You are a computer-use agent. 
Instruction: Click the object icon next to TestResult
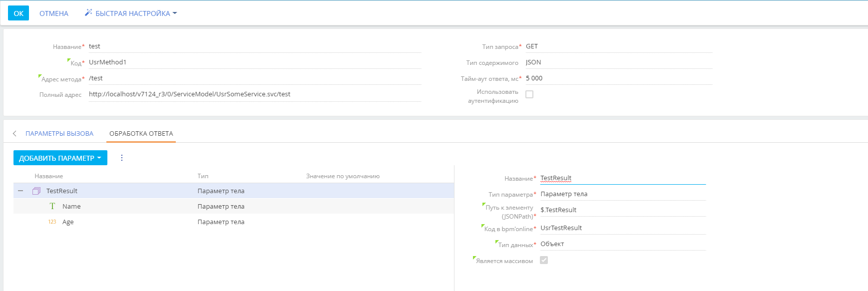(36, 191)
